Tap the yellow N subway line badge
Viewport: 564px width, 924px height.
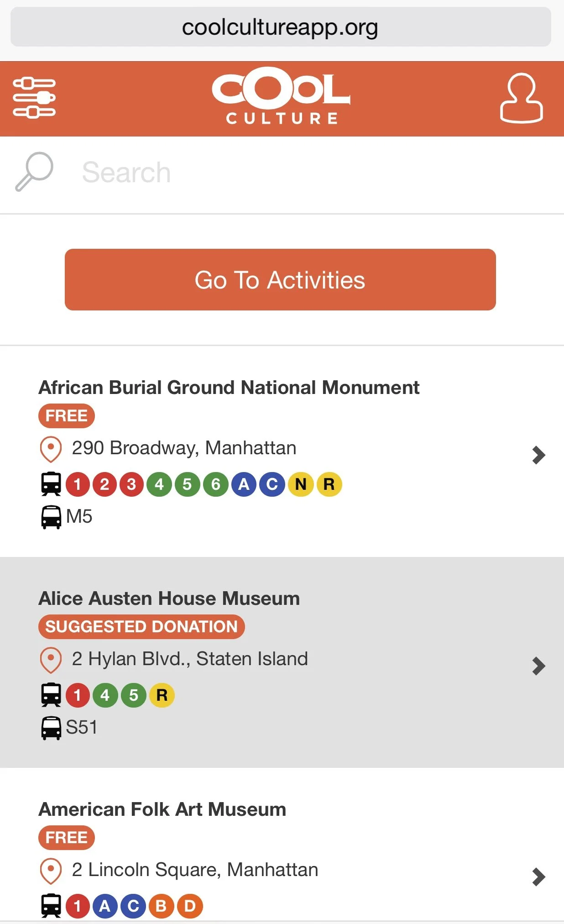pyautogui.click(x=301, y=484)
